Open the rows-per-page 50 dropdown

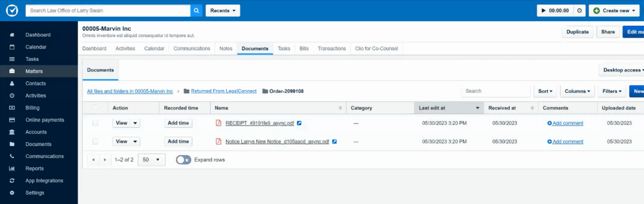(x=151, y=160)
